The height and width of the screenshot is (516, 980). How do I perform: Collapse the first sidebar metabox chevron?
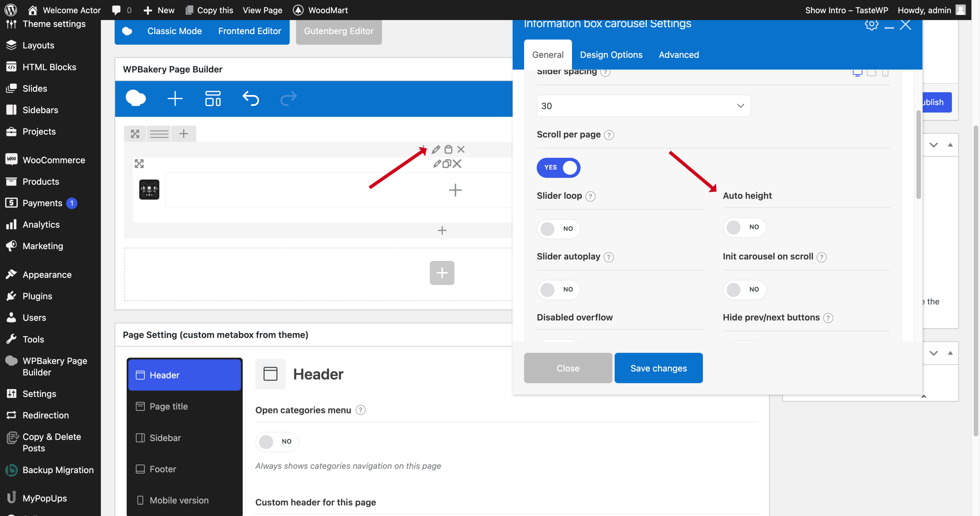coord(934,145)
